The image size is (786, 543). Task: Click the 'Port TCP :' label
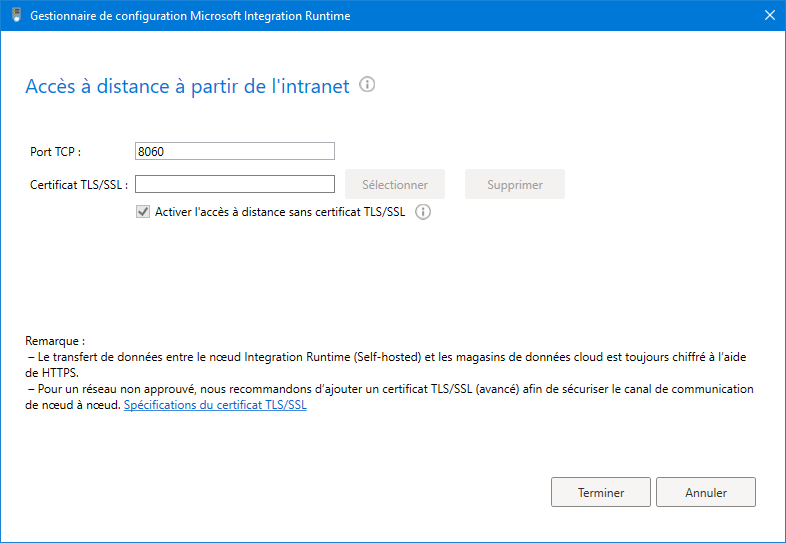pyautogui.click(x=56, y=151)
